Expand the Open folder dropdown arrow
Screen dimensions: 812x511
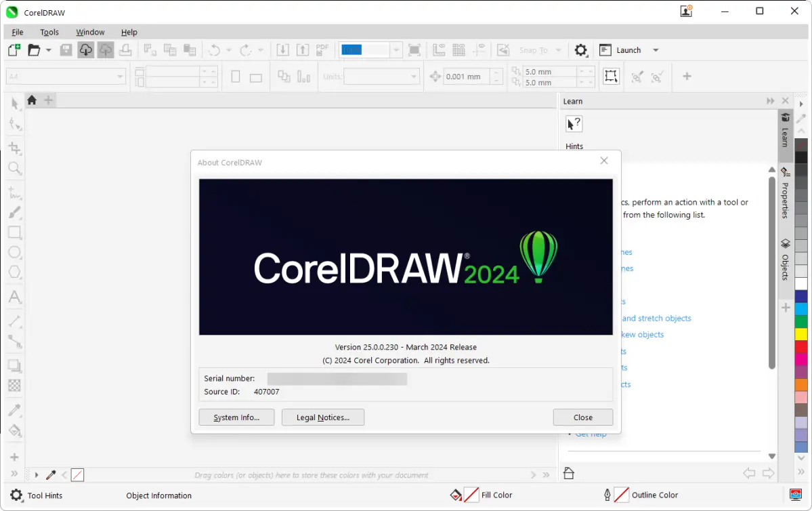[48, 50]
